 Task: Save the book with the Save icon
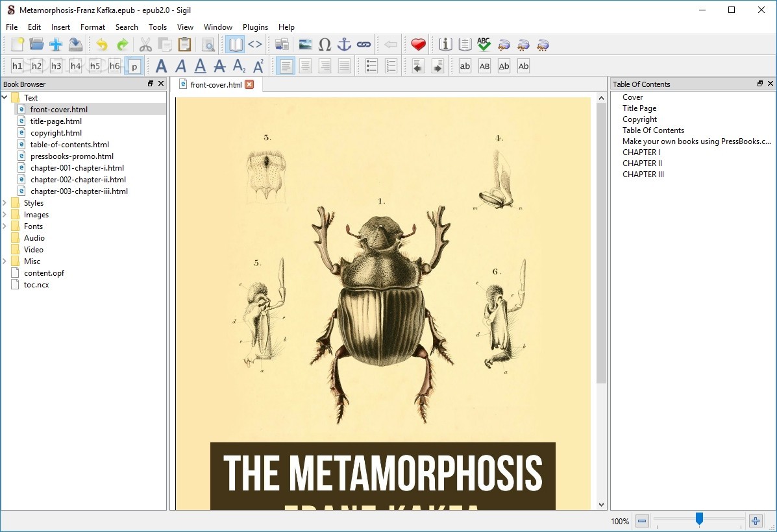tap(75, 45)
